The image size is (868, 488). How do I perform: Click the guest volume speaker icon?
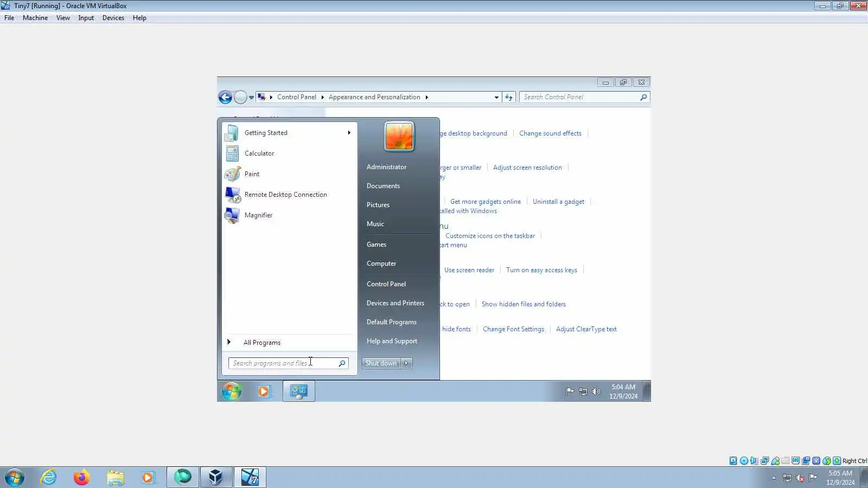coord(596,391)
